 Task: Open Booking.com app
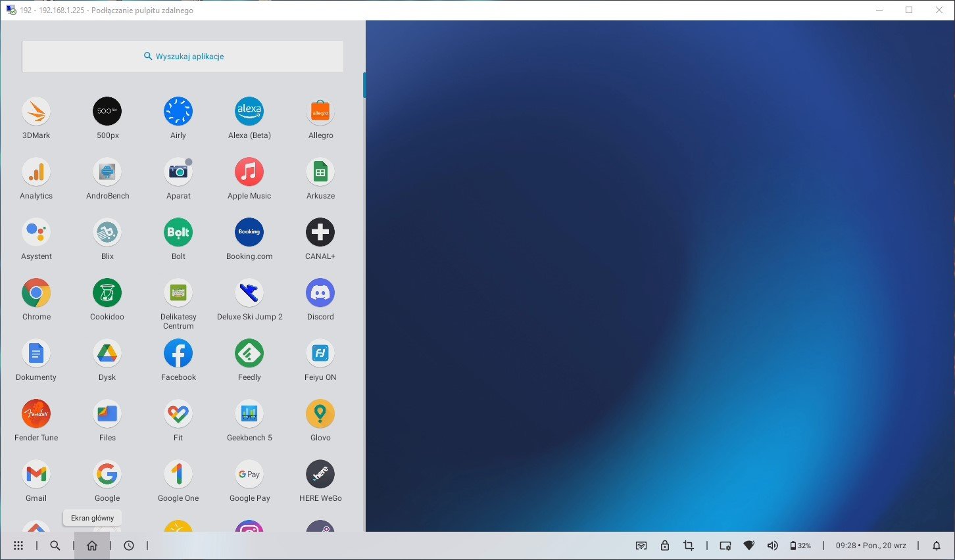(x=249, y=232)
